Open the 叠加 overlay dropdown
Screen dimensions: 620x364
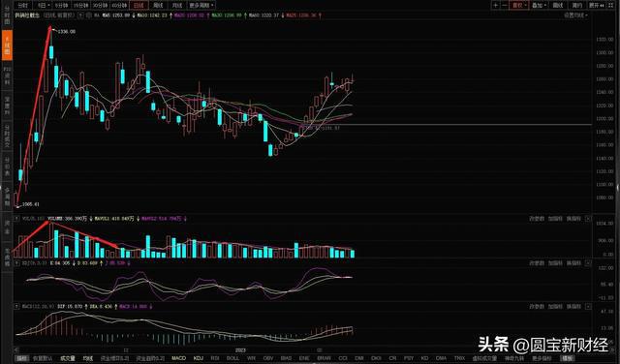(x=539, y=5)
